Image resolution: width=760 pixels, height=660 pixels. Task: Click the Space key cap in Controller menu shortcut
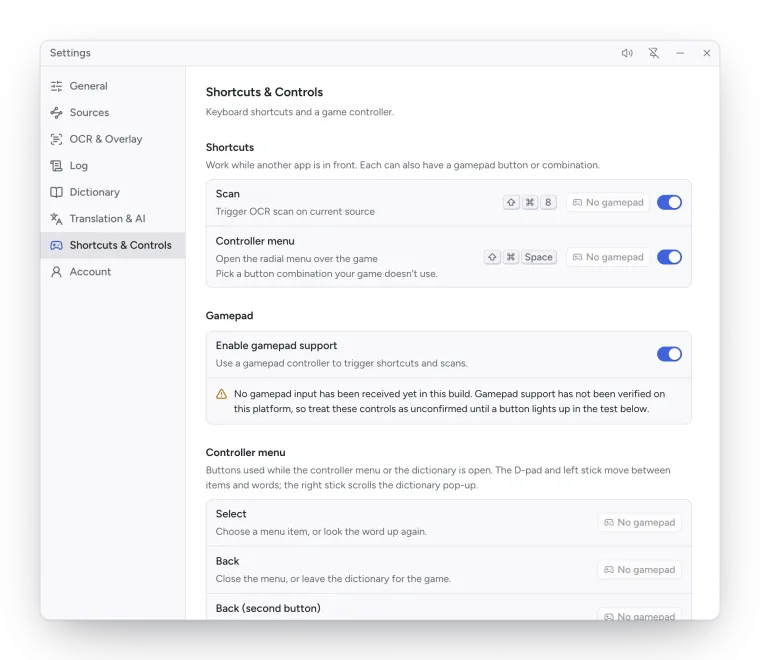tap(538, 257)
